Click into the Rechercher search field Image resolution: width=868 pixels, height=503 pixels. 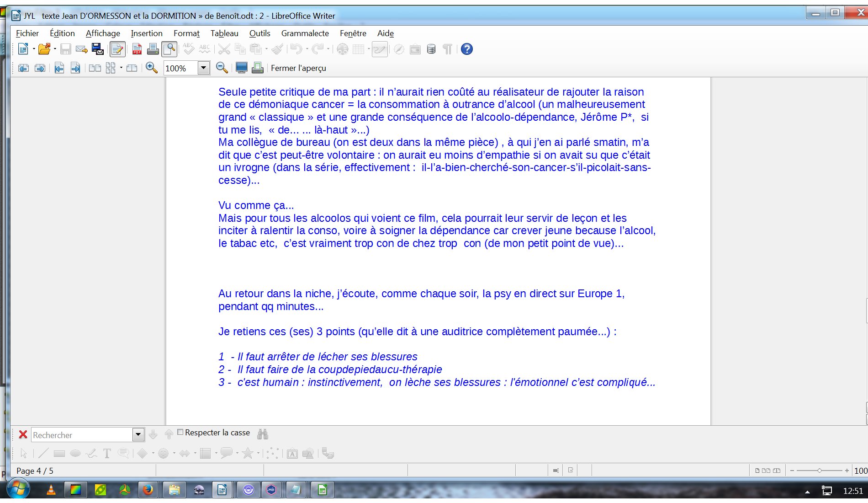point(82,435)
